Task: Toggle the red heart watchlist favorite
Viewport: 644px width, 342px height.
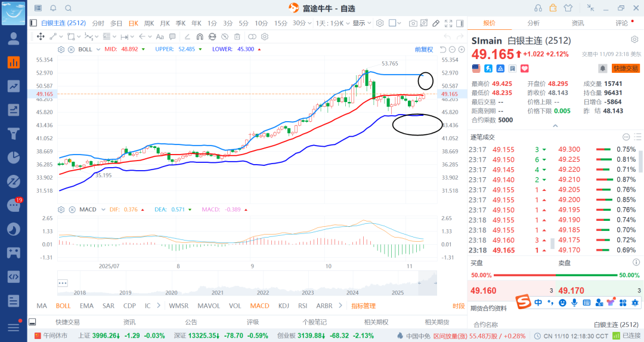Action: (x=525, y=68)
